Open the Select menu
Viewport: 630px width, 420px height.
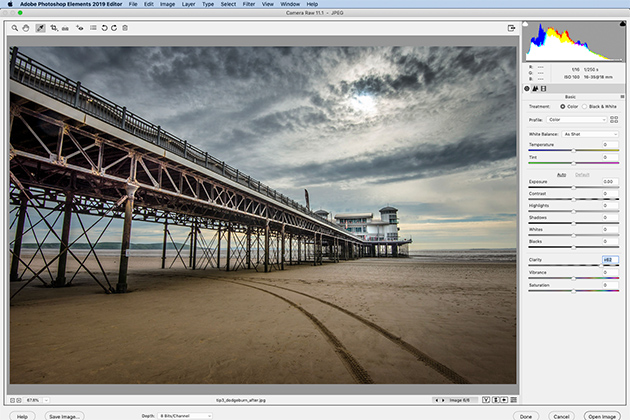coord(228,4)
